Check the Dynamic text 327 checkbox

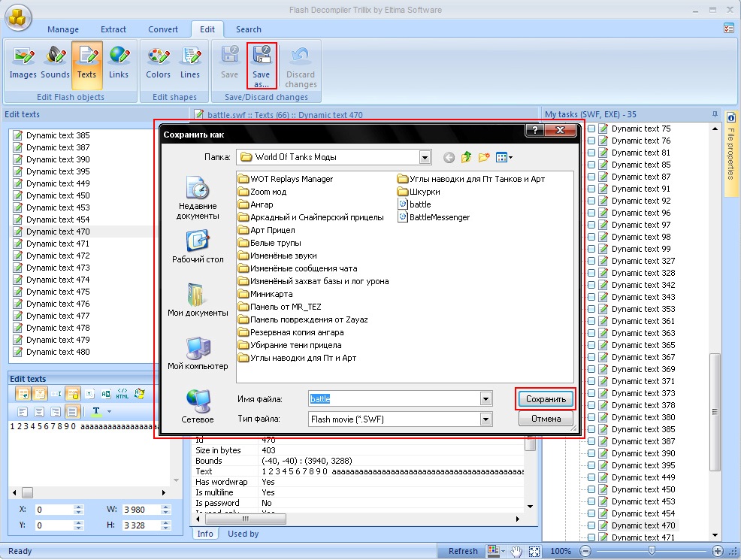pyautogui.click(x=591, y=261)
